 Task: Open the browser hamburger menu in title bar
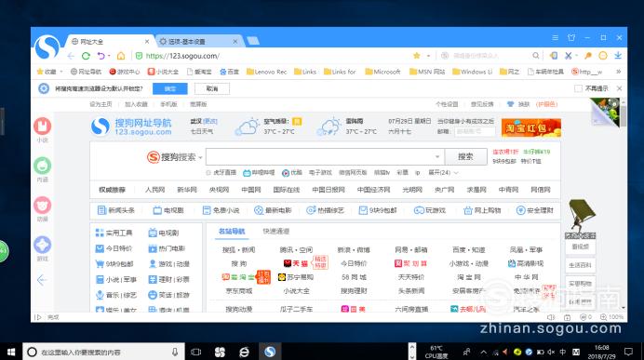pyautogui.click(x=556, y=38)
